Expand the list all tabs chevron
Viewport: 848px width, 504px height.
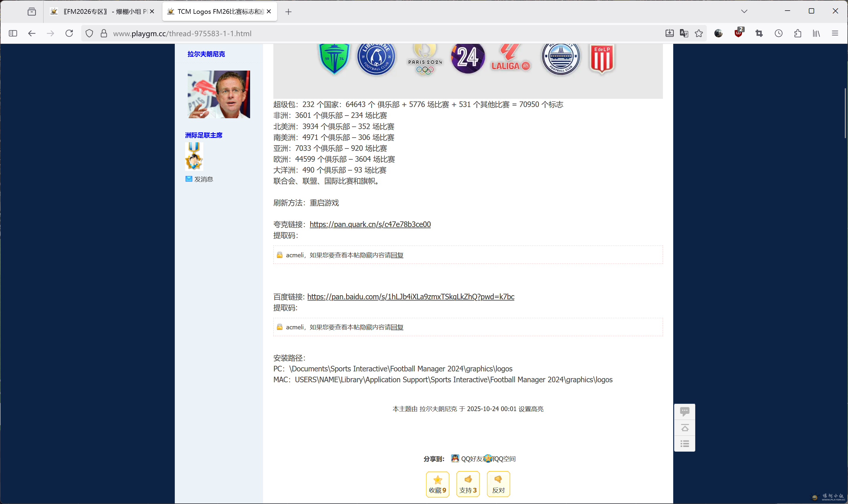click(x=744, y=11)
